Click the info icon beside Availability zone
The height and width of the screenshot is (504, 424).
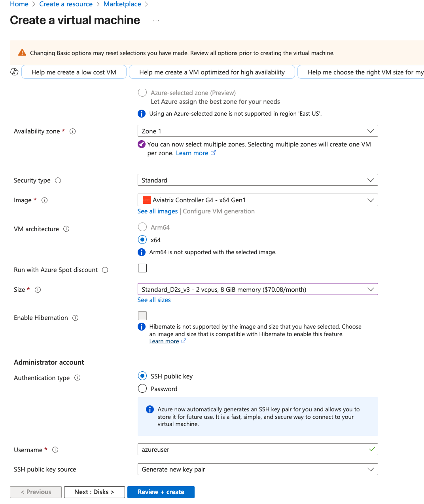72,131
